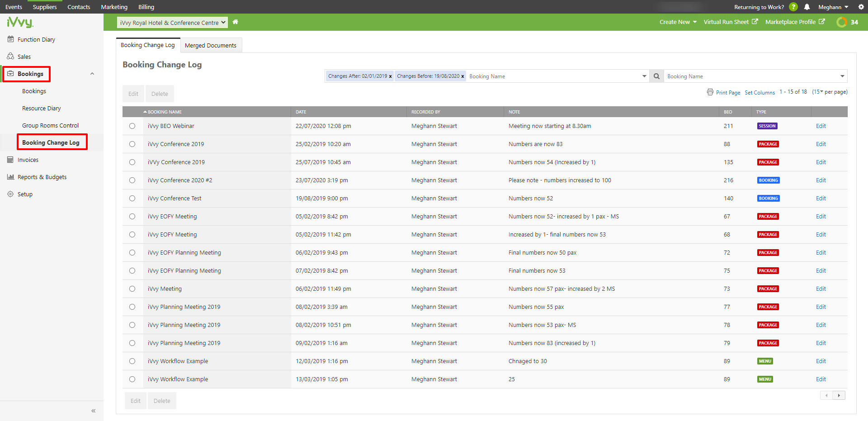Expand Create New dropdown
This screenshot has height=421, width=868.
point(678,22)
